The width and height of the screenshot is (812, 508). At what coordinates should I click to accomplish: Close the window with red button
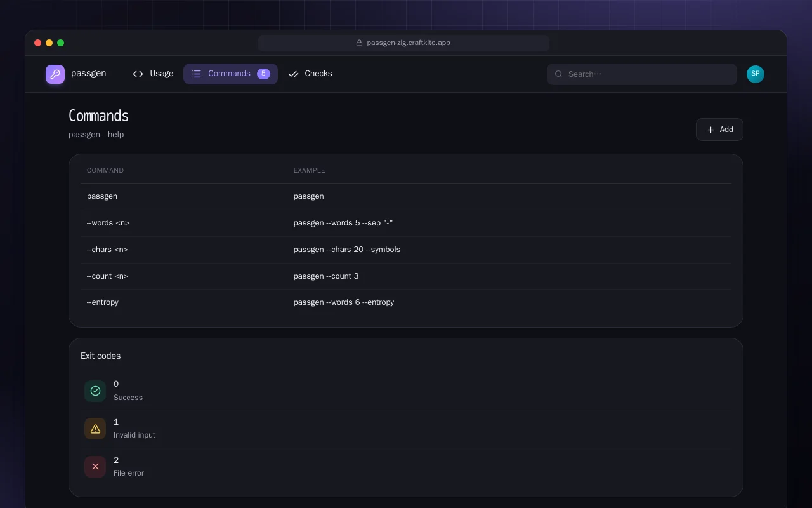38,43
